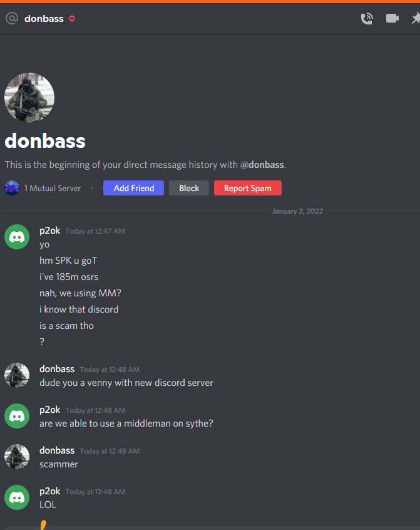Select the 'are we able to use a middleman' message
Screen dimensions: 420x530
[126, 423]
